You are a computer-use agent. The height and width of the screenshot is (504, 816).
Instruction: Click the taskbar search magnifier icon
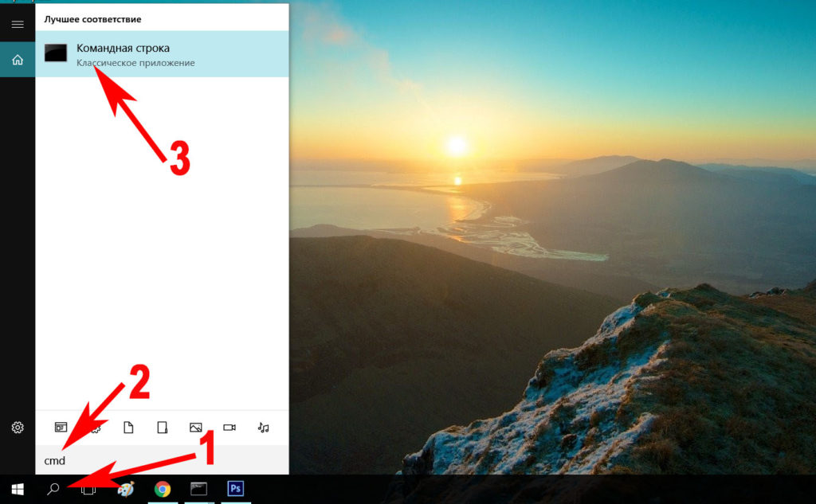coord(53,489)
